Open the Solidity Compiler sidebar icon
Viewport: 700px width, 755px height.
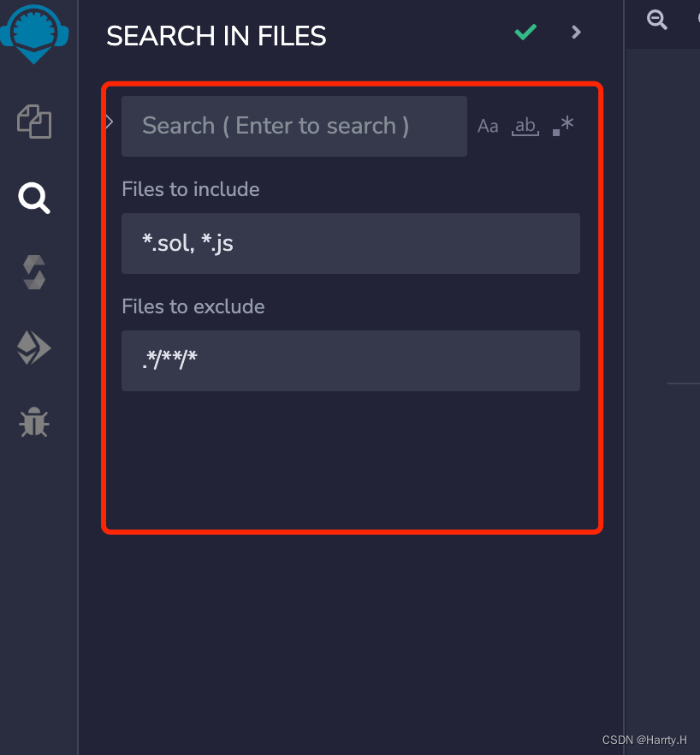pos(34,272)
